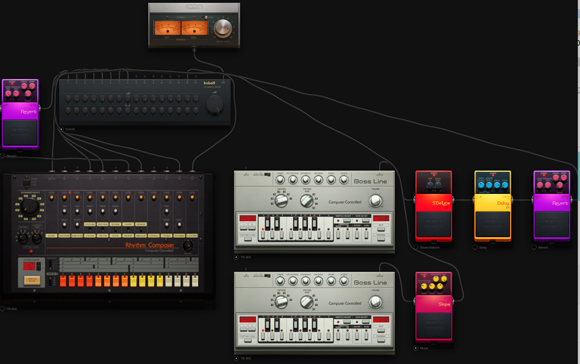Click the top-right yellow knob on the Slope pedal
580x364 pixels.
click(444, 279)
